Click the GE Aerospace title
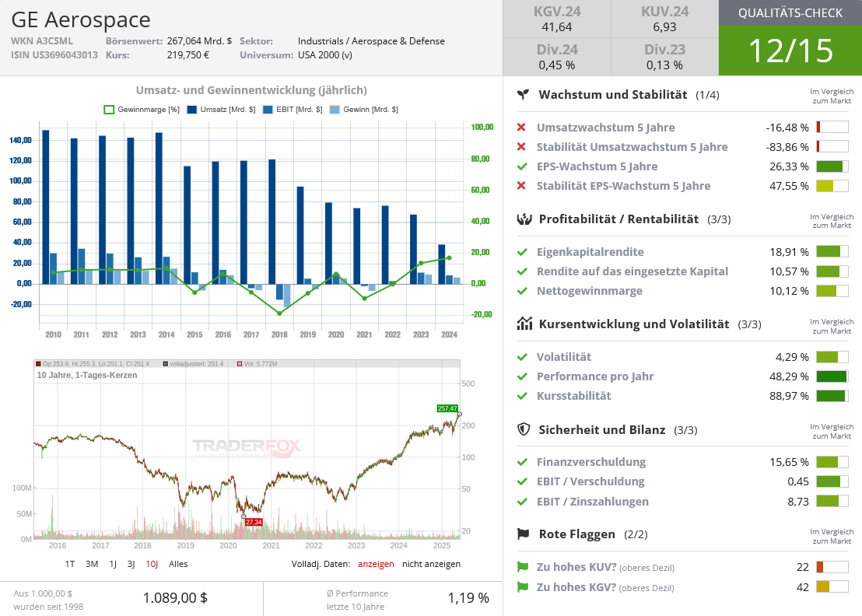 tap(81, 19)
